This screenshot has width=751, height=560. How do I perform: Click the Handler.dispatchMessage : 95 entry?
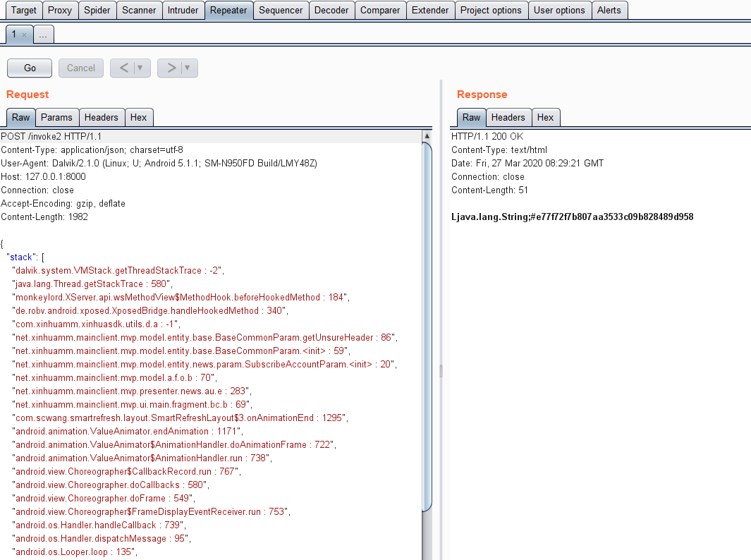tap(100, 539)
